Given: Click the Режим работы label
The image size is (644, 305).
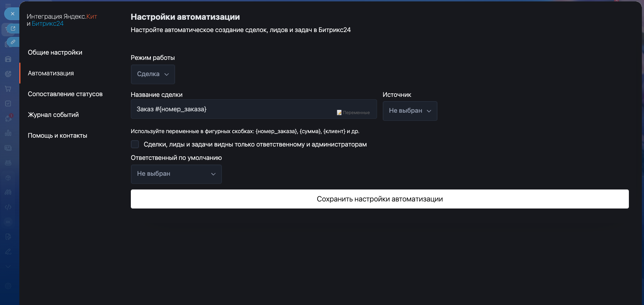Looking at the screenshot, I should point(153,58).
